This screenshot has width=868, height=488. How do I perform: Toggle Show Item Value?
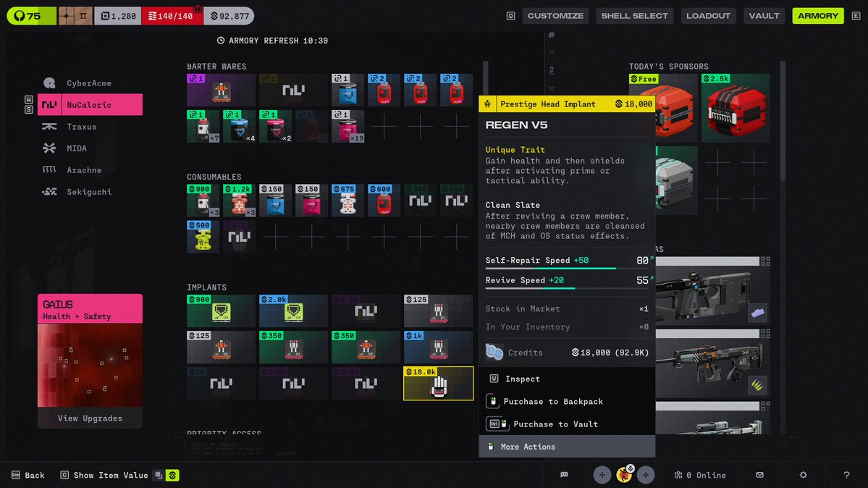pyautogui.click(x=104, y=475)
